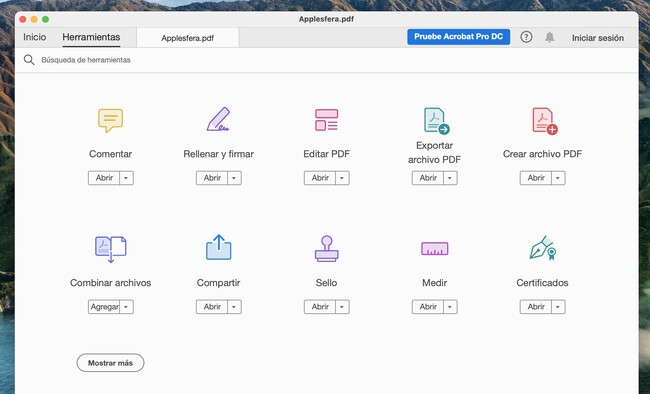This screenshot has width=650, height=394.
Task: Expand the arrow next to Rellenar y firmar Abrir
Action: tap(234, 178)
